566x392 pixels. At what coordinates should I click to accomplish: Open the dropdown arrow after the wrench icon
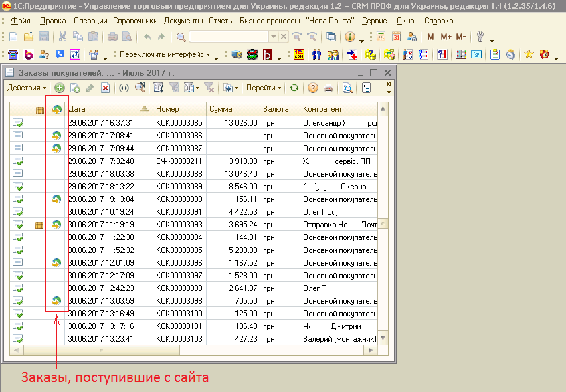click(492, 41)
